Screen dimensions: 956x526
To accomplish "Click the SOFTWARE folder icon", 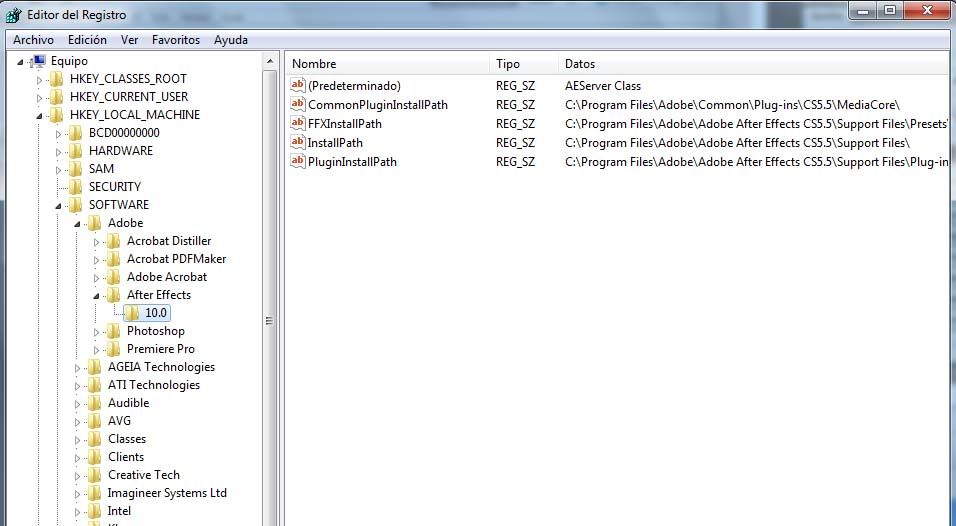I will point(76,205).
